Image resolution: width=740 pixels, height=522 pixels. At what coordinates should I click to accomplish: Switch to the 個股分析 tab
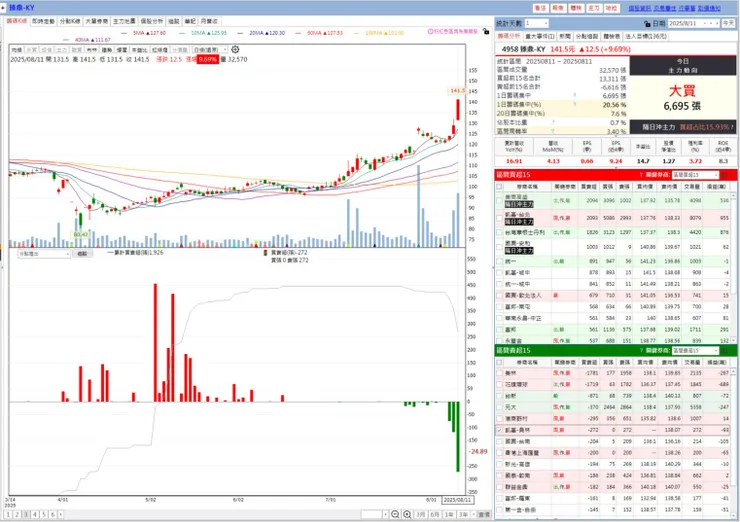(x=151, y=21)
